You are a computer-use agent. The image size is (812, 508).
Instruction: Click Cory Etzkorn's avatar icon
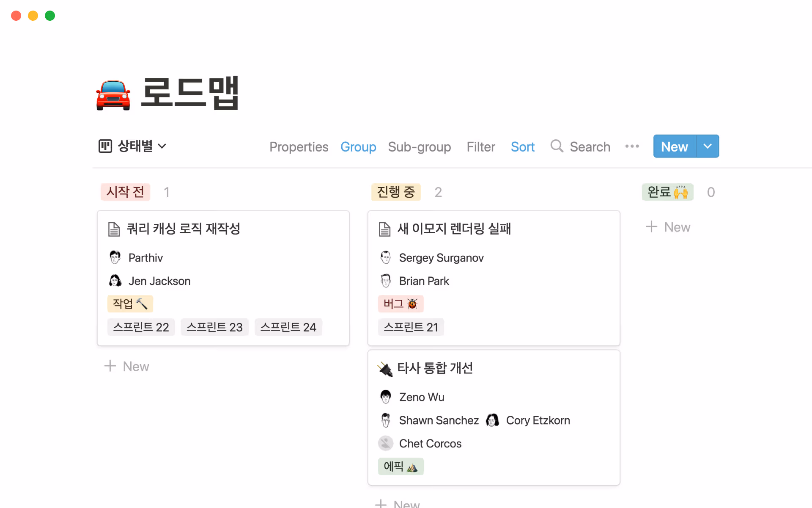493,420
